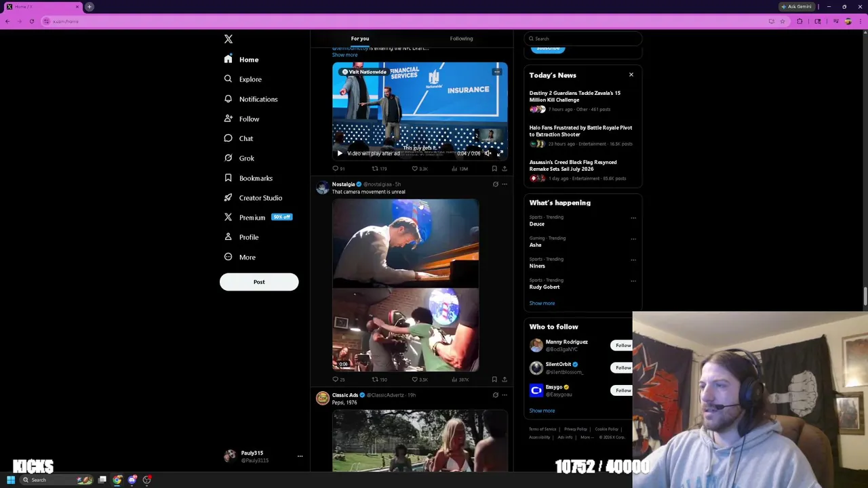868x488 pixels.
Task: Close the Today's News panel
Action: pos(631,75)
